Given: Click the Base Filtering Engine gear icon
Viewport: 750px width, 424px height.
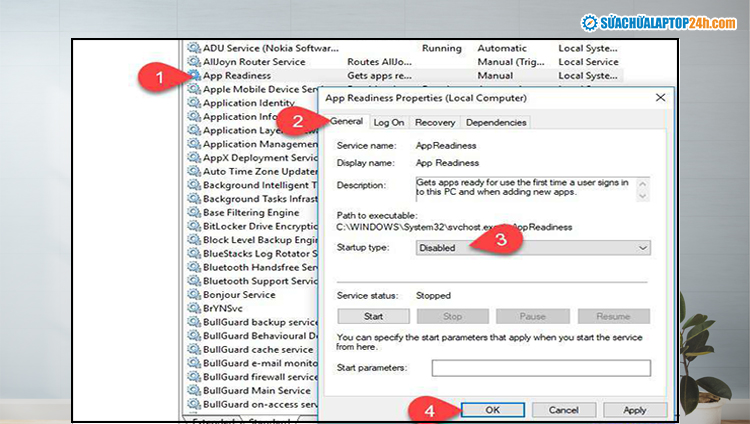Looking at the screenshot, I should click(194, 213).
